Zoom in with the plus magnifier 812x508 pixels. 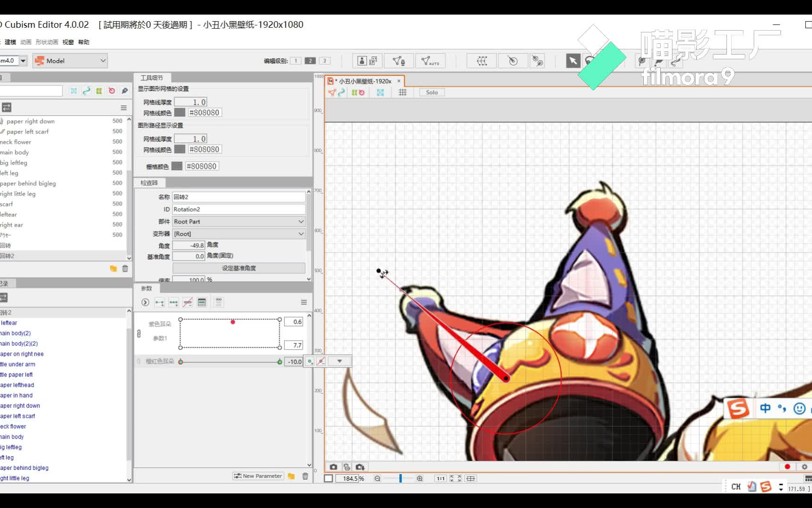(420, 478)
